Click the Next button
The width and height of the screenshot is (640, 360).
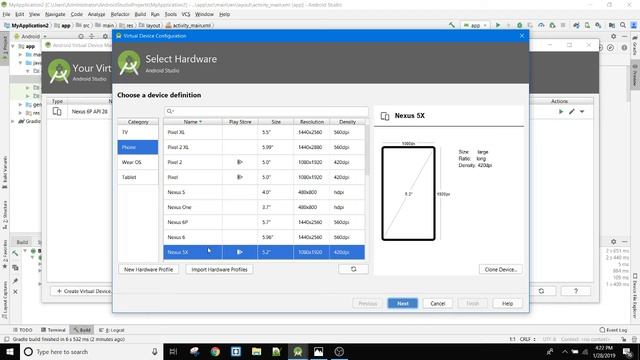click(x=402, y=303)
